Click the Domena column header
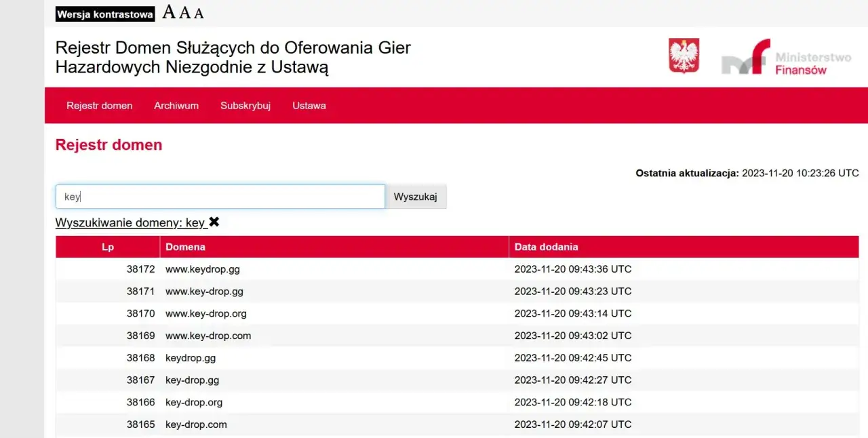Viewport: 868px width, 438px height. [x=185, y=247]
